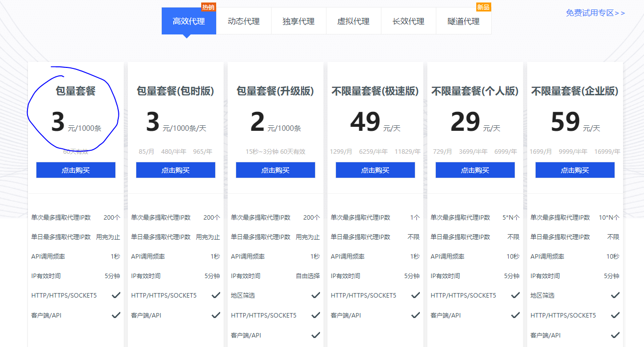Open the 独享代理 tab

(299, 21)
